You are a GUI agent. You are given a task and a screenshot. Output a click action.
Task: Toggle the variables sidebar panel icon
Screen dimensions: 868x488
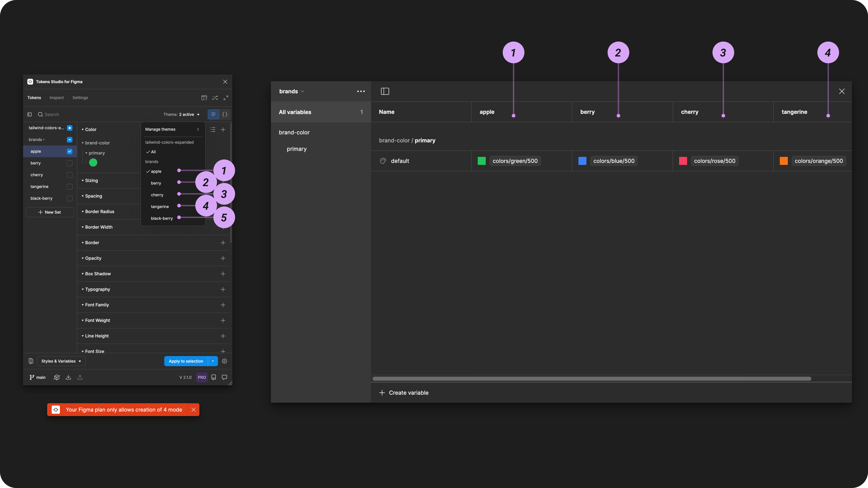(385, 91)
